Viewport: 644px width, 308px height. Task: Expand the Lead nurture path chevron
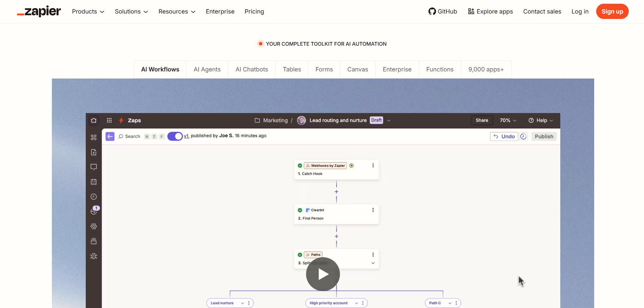coord(242,303)
